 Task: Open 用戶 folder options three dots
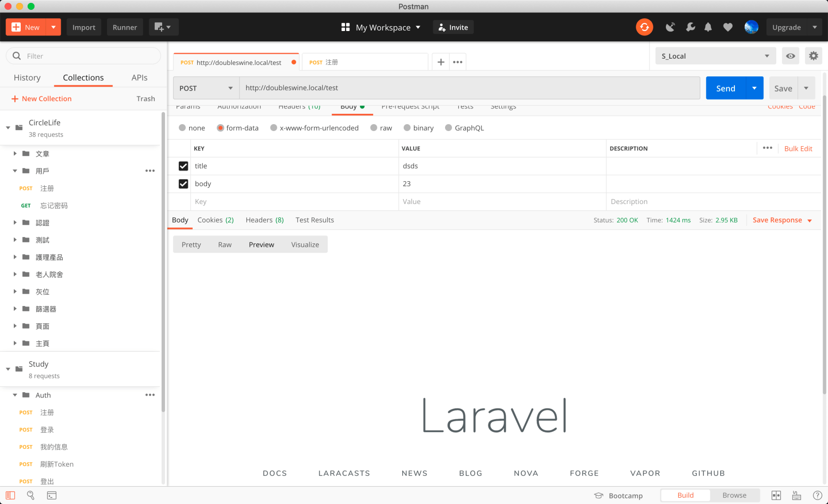150,171
